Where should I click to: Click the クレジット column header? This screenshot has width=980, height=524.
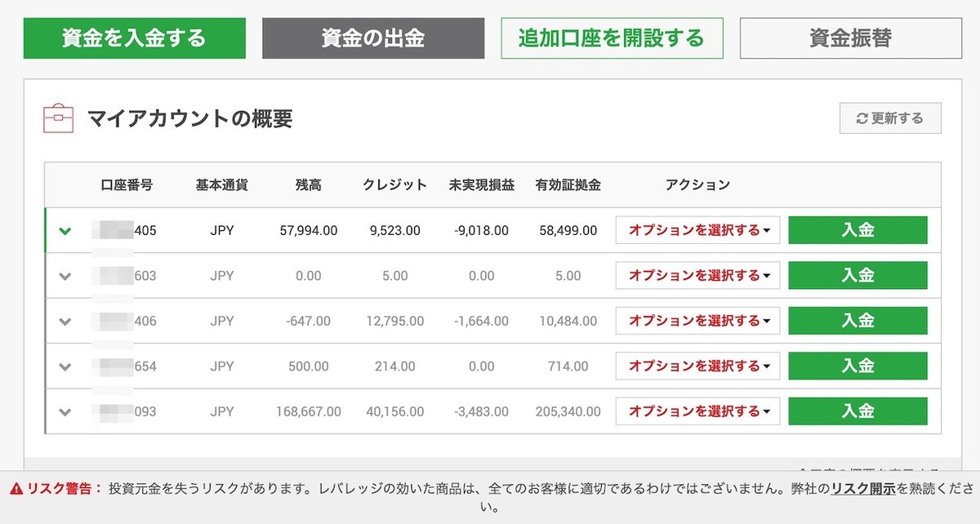[x=395, y=184]
